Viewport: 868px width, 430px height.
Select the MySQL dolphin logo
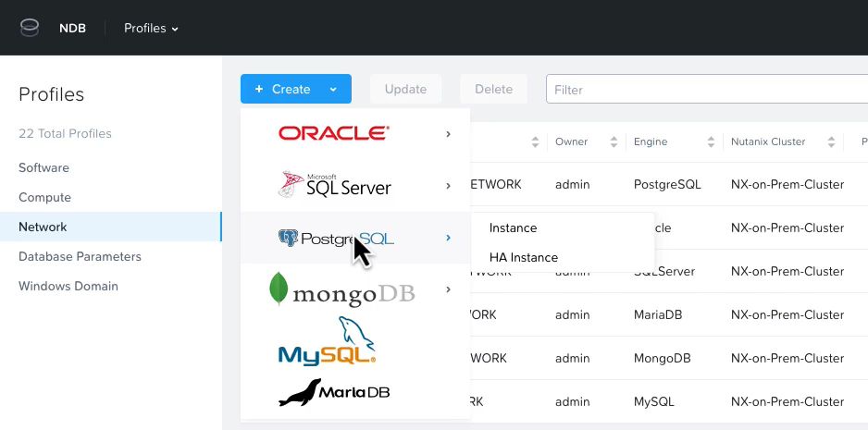(327, 341)
